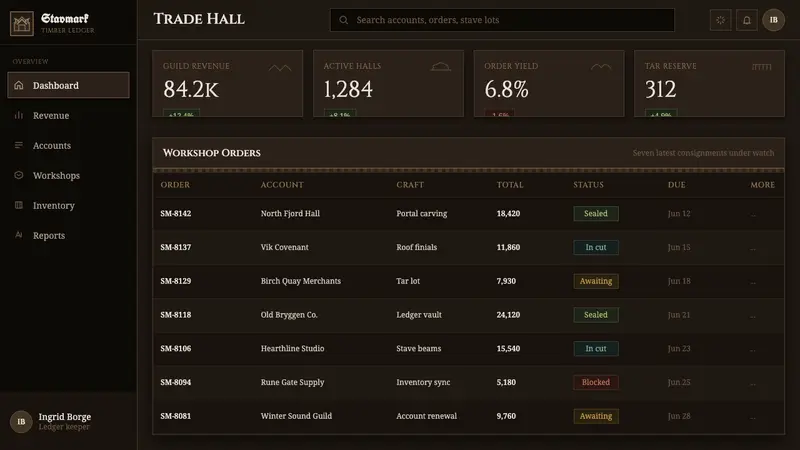Viewport: 800px width, 450px height.
Task: Click the search magnifier icon
Action: point(344,20)
